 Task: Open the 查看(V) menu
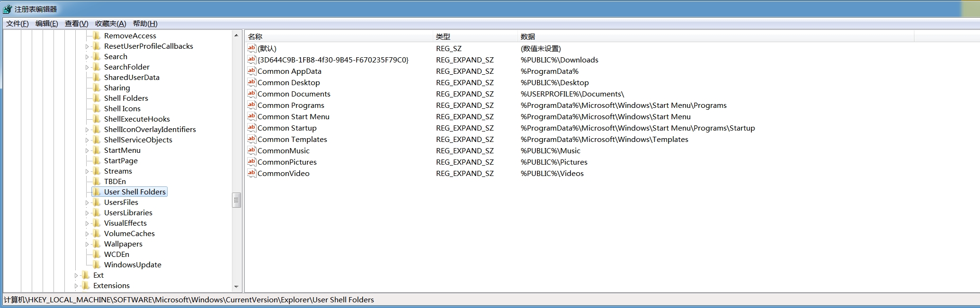pyautogui.click(x=77, y=24)
